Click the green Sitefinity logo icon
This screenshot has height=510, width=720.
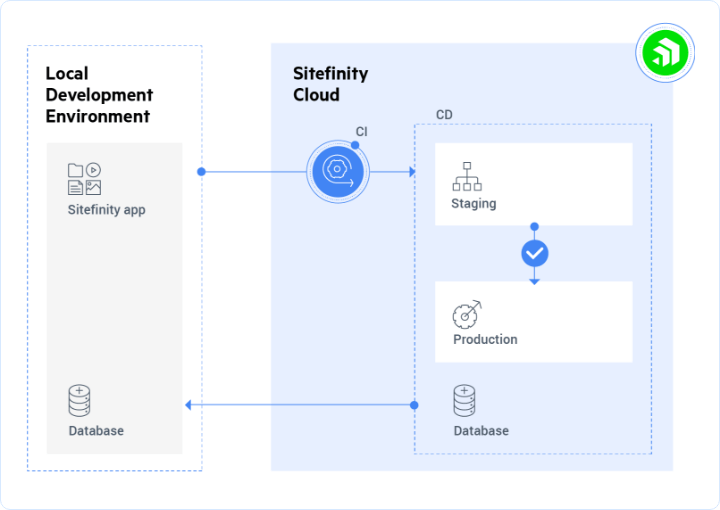pyautogui.click(x=664, y=51)
